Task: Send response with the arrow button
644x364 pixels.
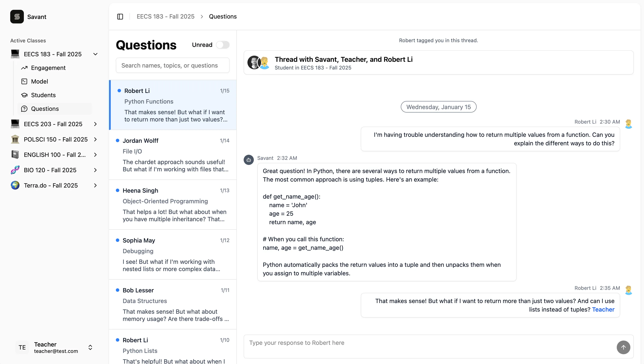Action: 623,347
